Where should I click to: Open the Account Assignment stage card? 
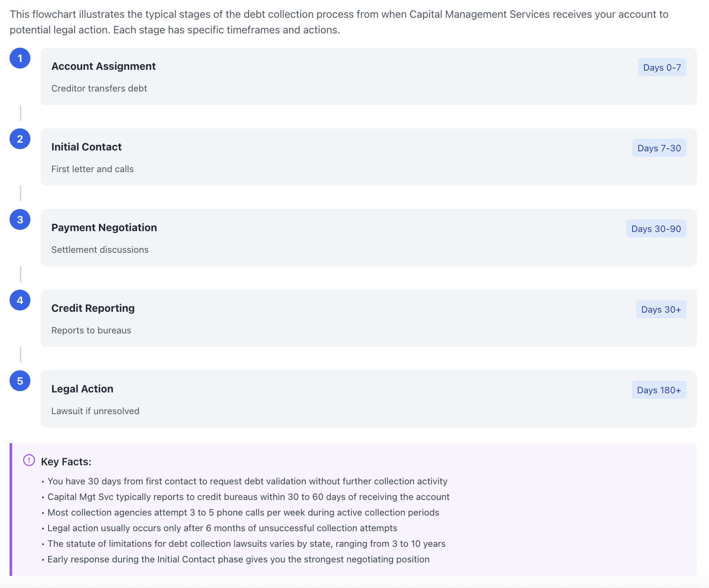pos(368,76)
